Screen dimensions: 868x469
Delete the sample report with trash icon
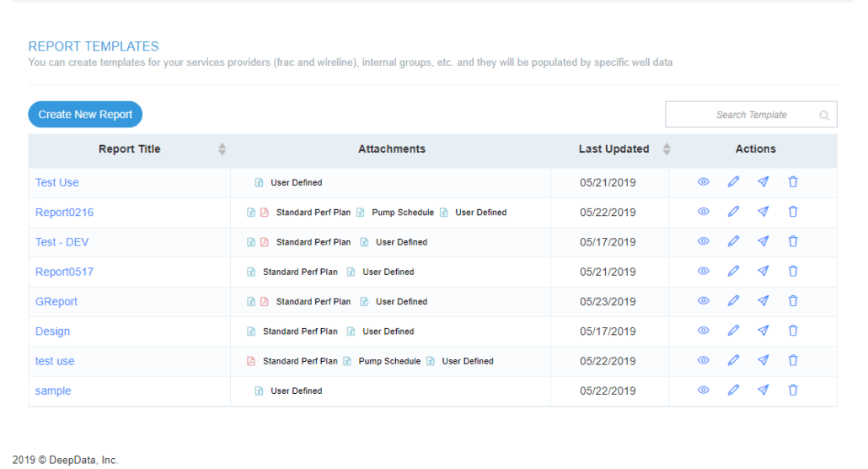click(x=793, y=391)
